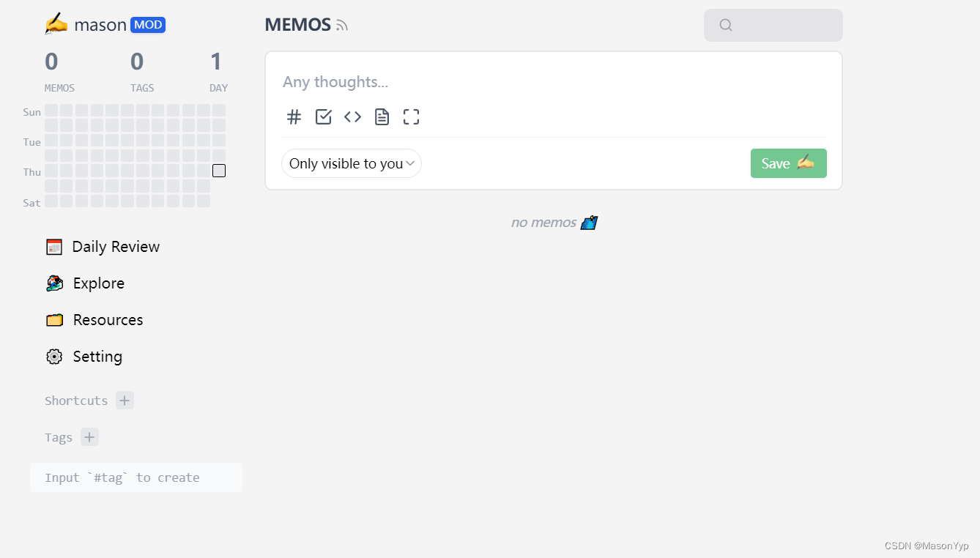Viewport: 980px width, 558px height.
Task: Open the Explore page icon
Action: tap(54, 283)
